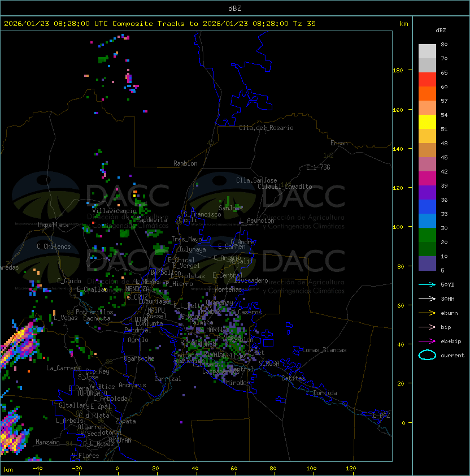The image size is (470, 476).
Task: Click the 'Agrelo' label on the map
Action: (x=138, y=340)
